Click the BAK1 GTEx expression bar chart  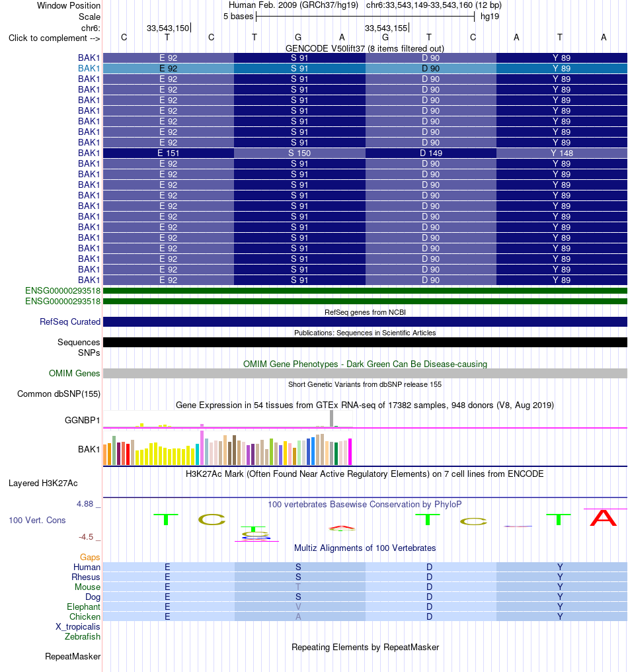[x=227, y=447]
